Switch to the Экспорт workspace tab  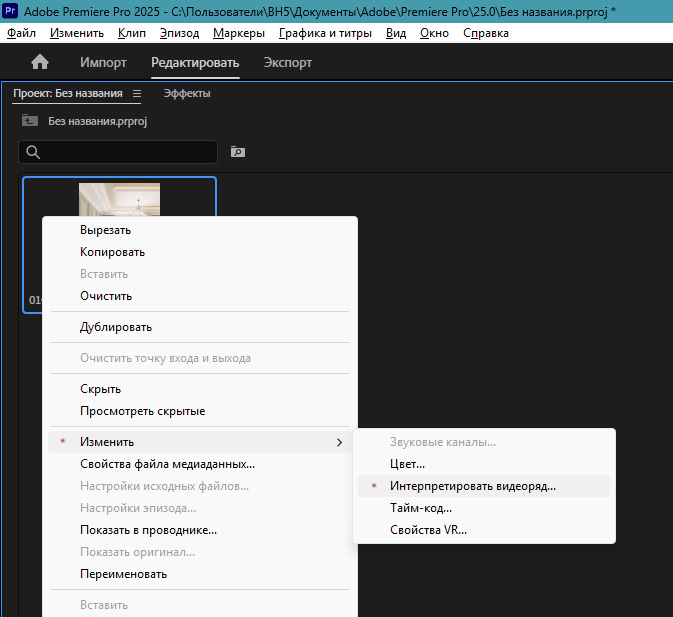(288, 63)
